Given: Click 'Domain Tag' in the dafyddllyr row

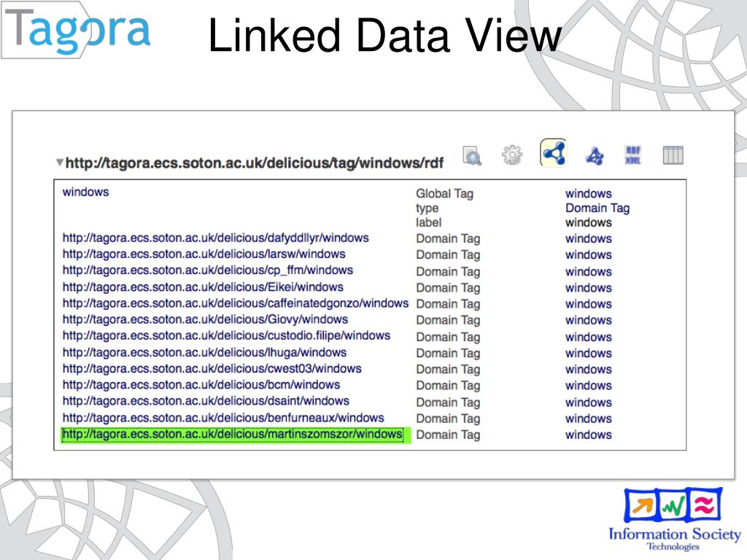Looking at the screenshot, I should tap(448, 238).
